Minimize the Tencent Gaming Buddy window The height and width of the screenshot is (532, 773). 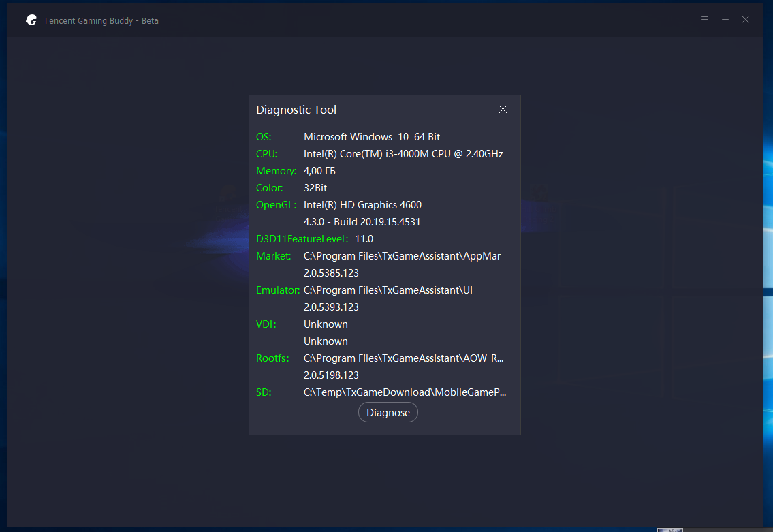coord(725,20)
